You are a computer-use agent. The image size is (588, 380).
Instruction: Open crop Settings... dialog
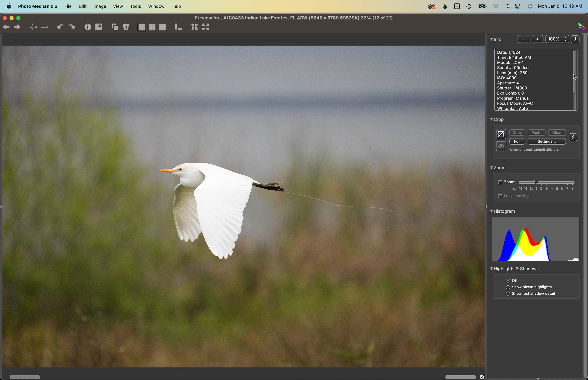[546, 142]
